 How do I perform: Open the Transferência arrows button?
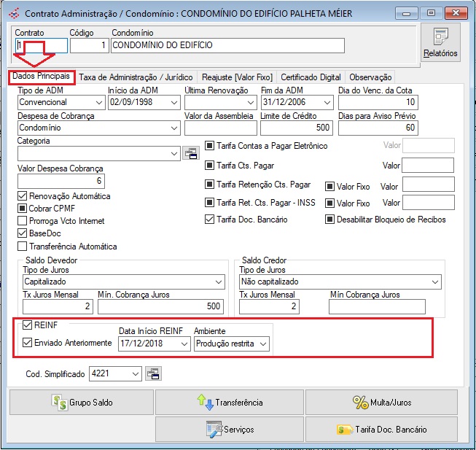click(230, 402)
